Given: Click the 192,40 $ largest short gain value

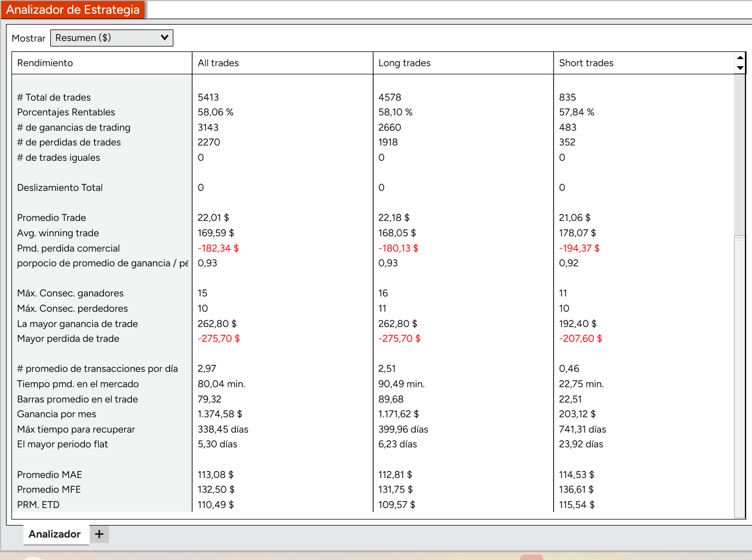Looking at the screenshot, I should pos(578,324).
